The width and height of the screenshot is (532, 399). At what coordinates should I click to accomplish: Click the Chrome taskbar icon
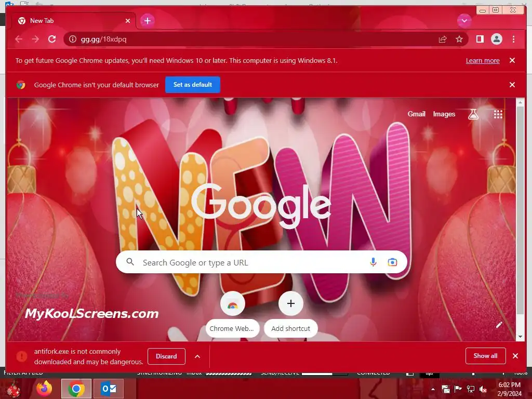[76, 389]
